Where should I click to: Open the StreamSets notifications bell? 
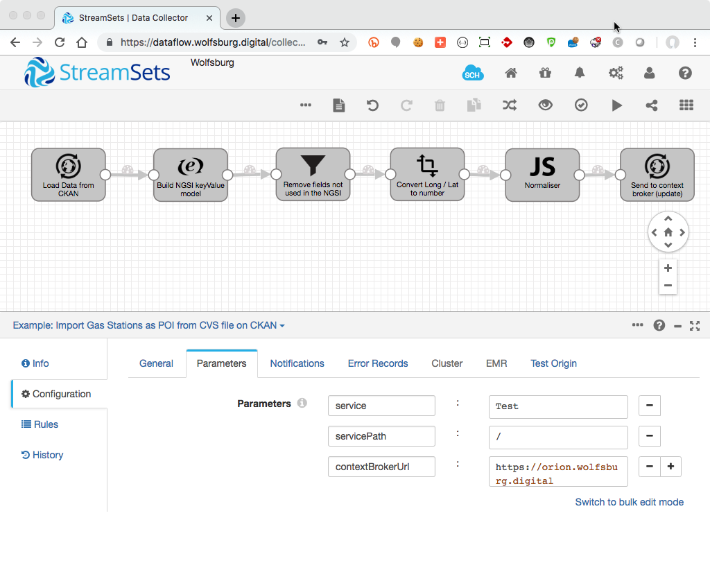tap(580, 72)
